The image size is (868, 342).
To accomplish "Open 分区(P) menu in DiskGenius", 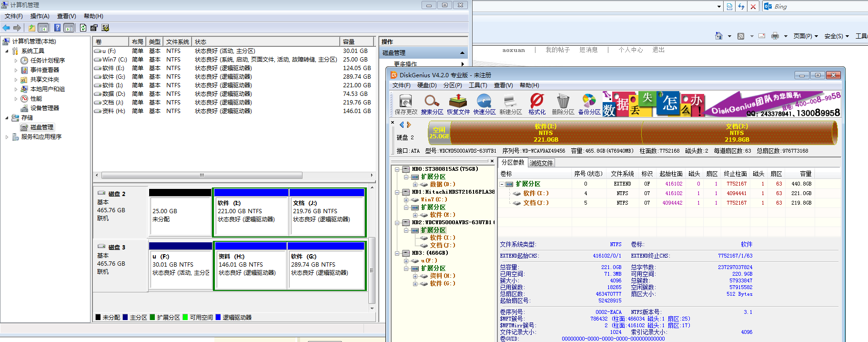I will coord(453,85).
